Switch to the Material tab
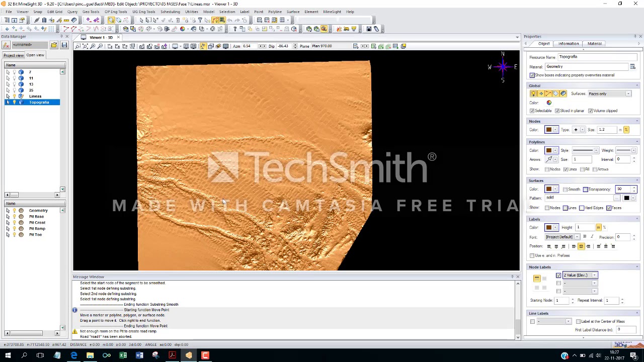644x362 pixels. coord(595,44)
